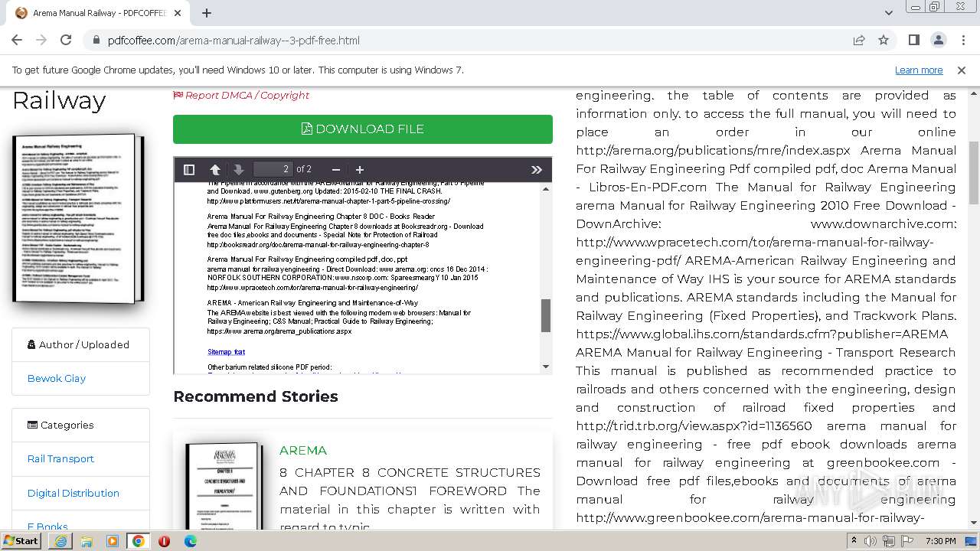Zoom in on the PDF viewer

click(360, 169)
